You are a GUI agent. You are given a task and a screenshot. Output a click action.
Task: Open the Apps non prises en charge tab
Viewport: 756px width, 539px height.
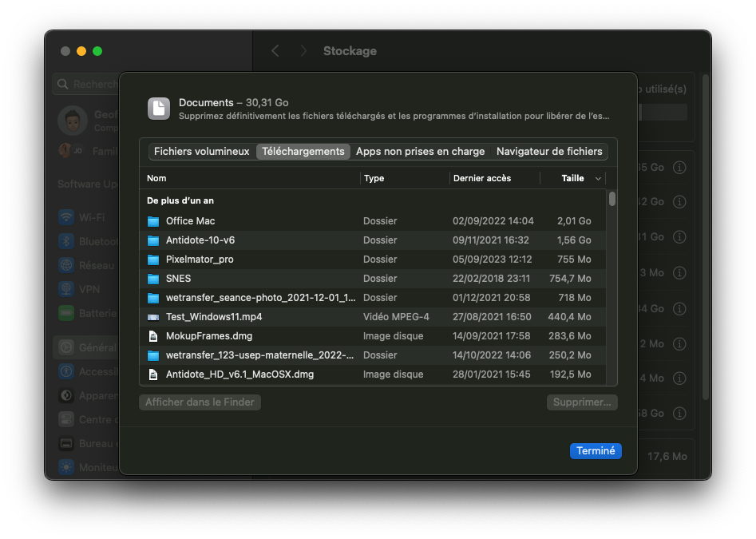pyautogui.click(x=421, y=152)
